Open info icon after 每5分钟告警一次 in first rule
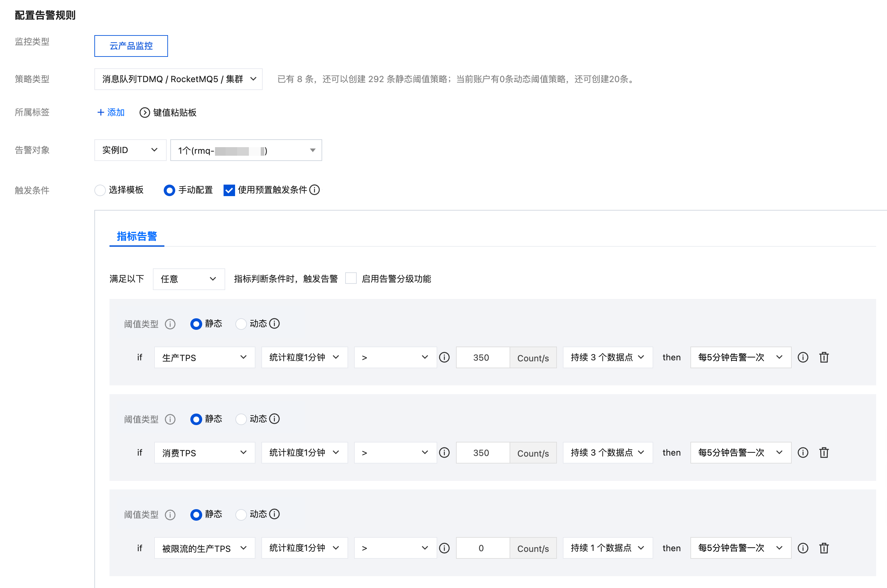 (803, 357)
